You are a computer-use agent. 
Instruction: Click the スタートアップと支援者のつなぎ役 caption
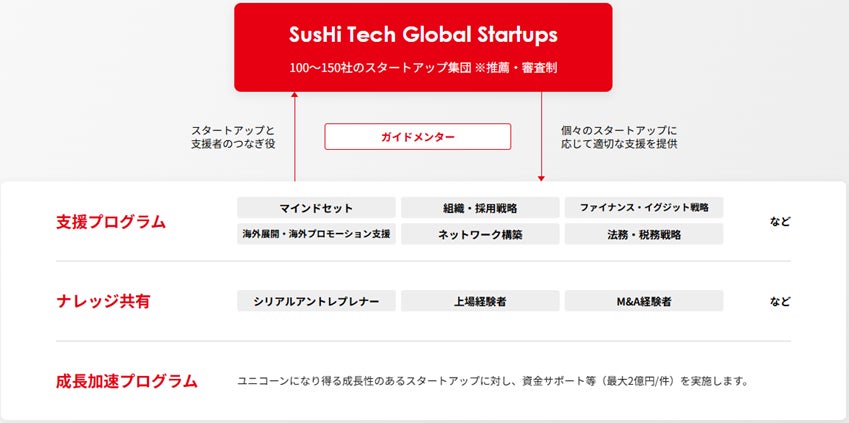(x=232, y=137)
